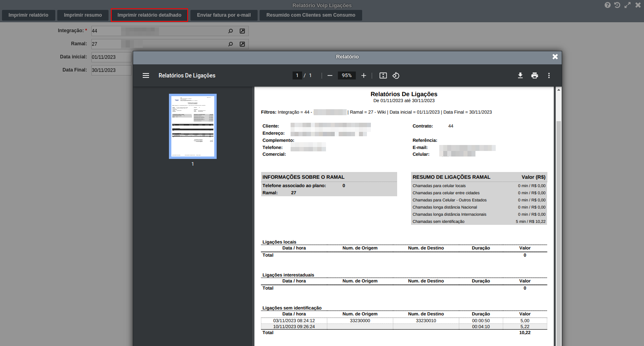Image resolution: width=644 pixels, height=346 pixels.
Task: Click 'Ligações locais' section title
Action: click(x=279, y=242)
